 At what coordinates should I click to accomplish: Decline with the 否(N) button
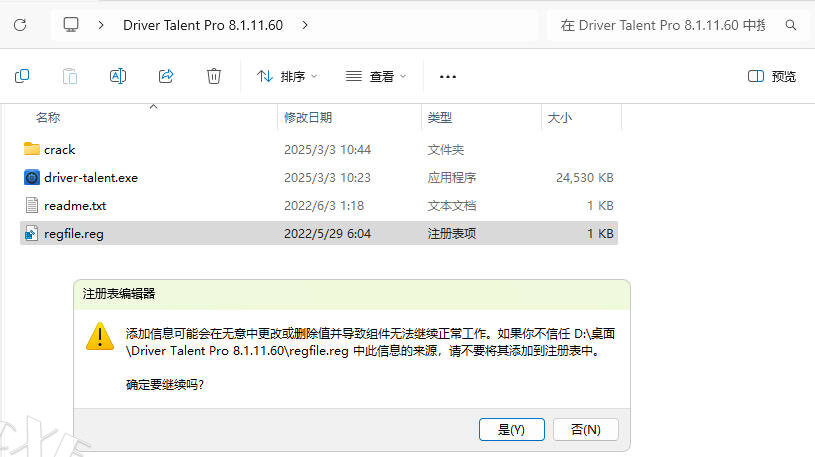(585, 429)
